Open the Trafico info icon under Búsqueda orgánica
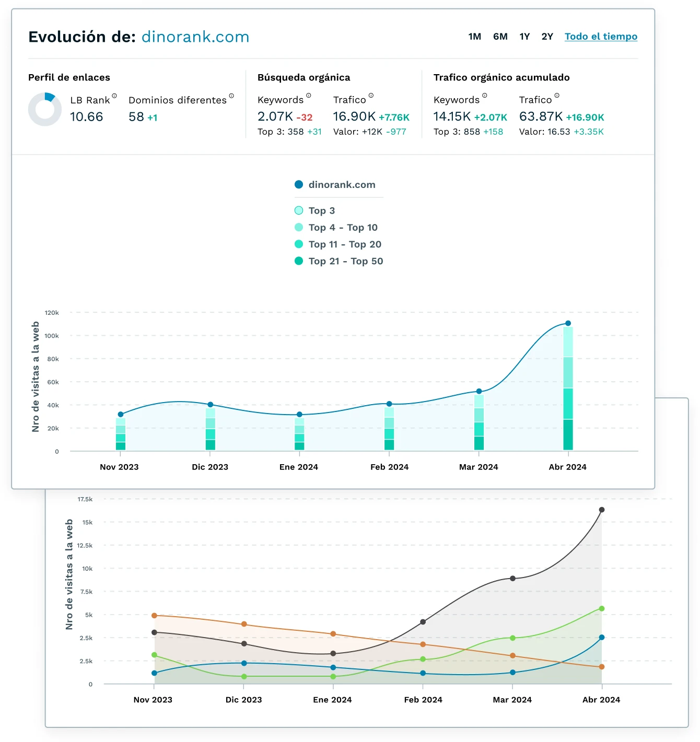 (371, 96)
